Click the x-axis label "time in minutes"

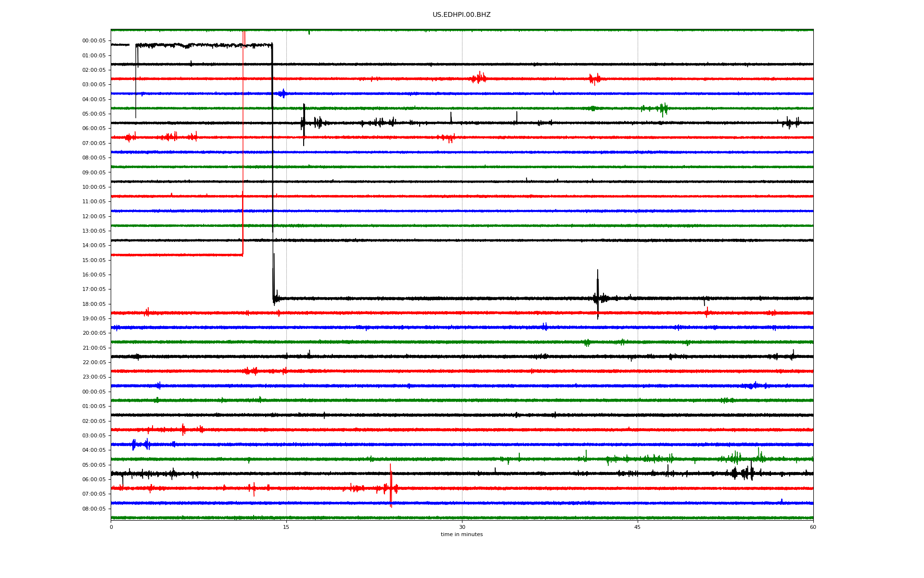point(462,534)
